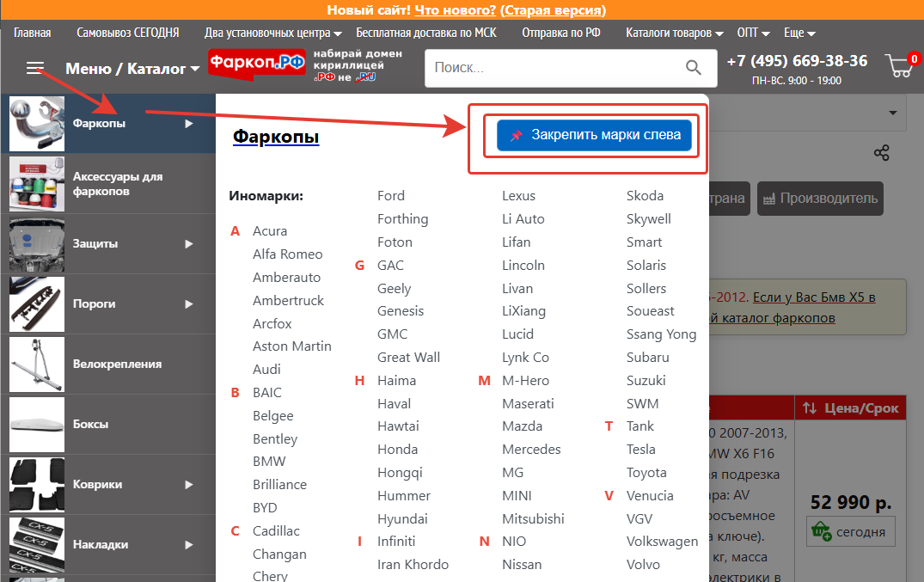Image resolution: width=924 pixels, height=582 pixels.
Task: Select the Mercedes brand
Action: point(531,450)
